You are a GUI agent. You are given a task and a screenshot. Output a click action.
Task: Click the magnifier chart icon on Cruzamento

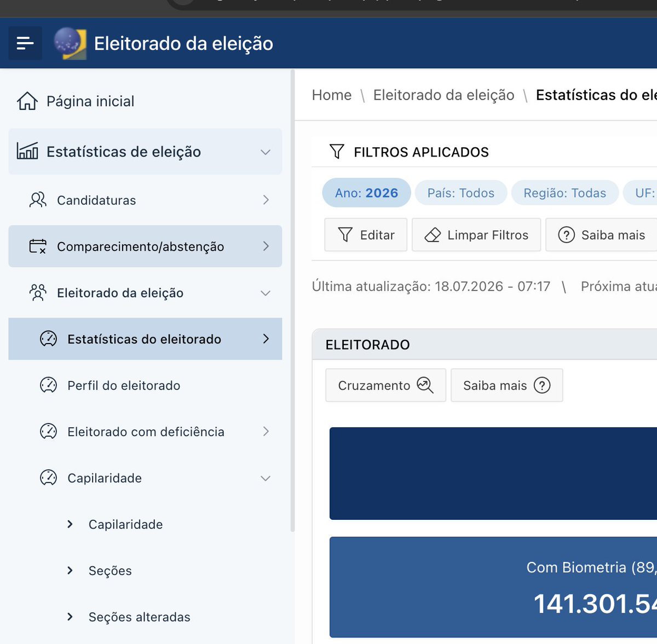click(425, 385)
